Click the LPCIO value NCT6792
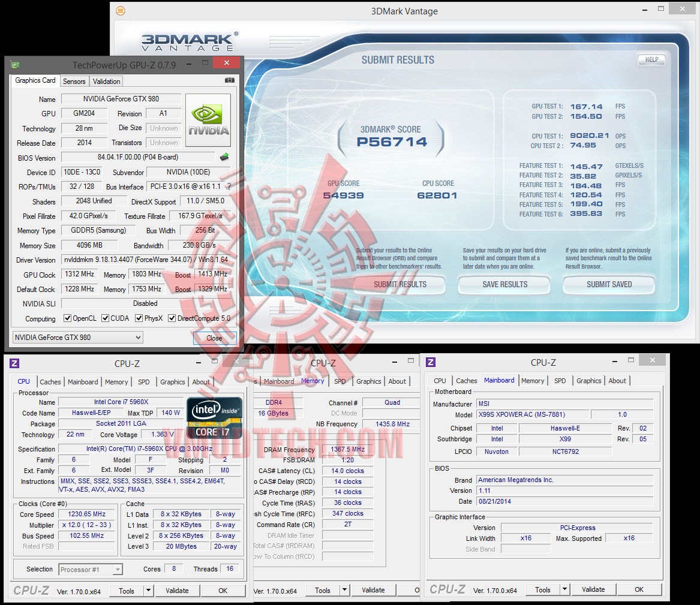 click(x=565, y=452)
